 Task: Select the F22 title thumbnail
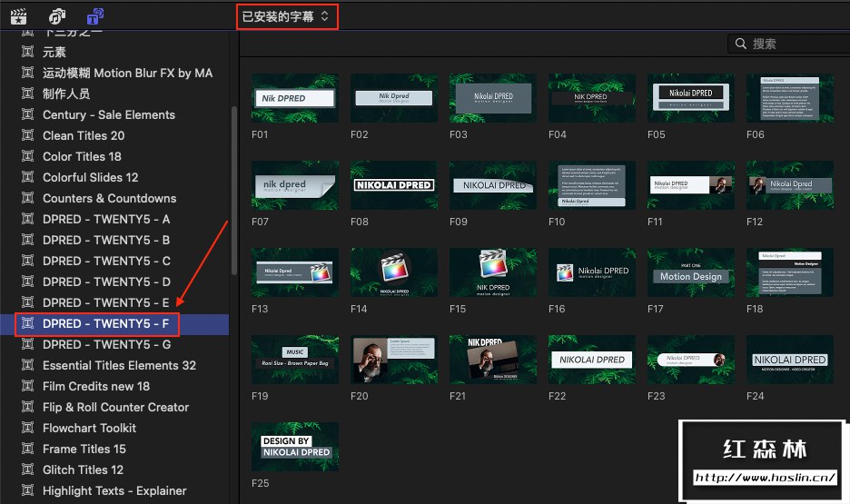592,360
